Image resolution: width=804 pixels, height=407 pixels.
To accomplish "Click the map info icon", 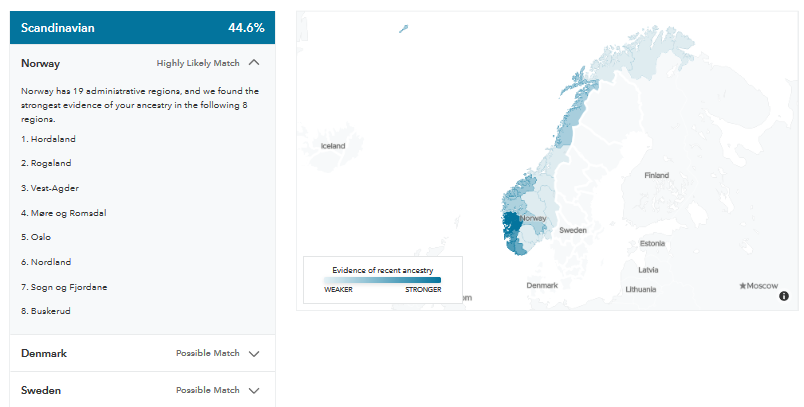I will tap(783, 296).
